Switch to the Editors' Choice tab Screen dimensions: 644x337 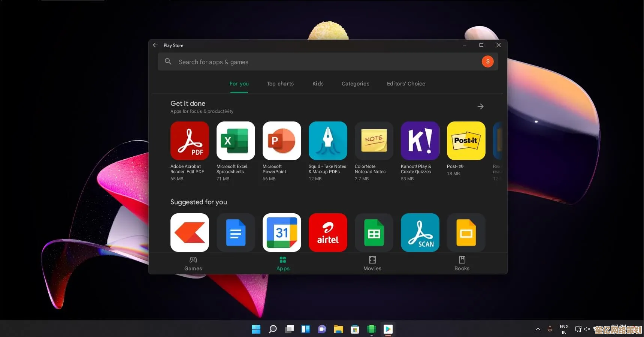coord(406,84)
